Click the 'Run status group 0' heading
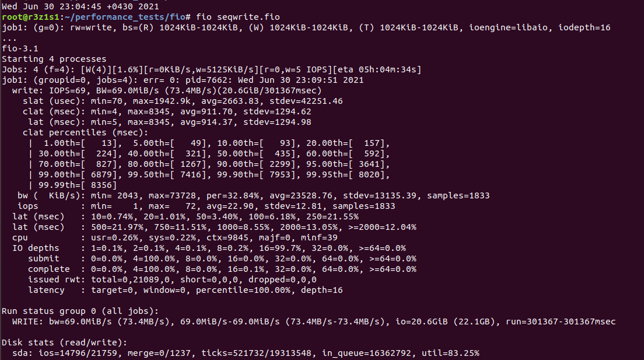This screenshot has height=360, width=644. coord(79,311)
